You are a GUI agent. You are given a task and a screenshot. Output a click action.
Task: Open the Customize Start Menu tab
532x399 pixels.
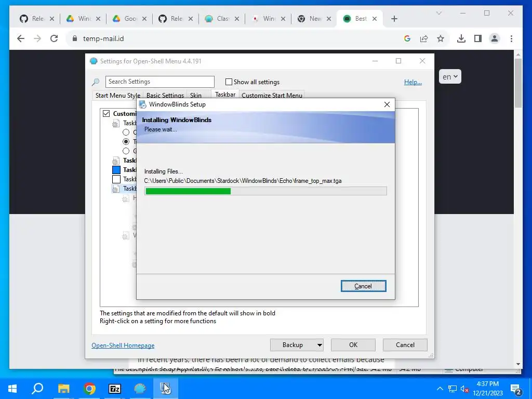pos(272,96)
